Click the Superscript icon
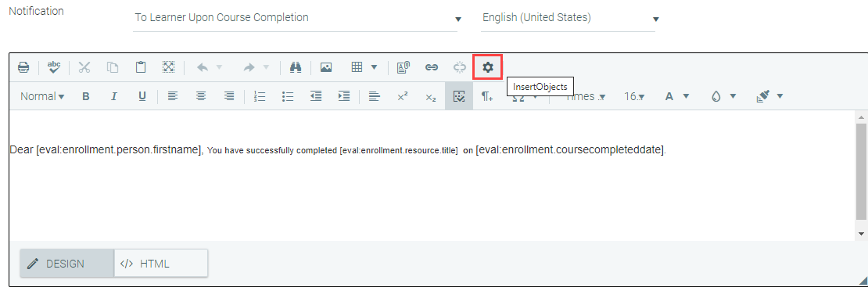The image size is (868, 291). pyautogui.click(x=403, y=96)
